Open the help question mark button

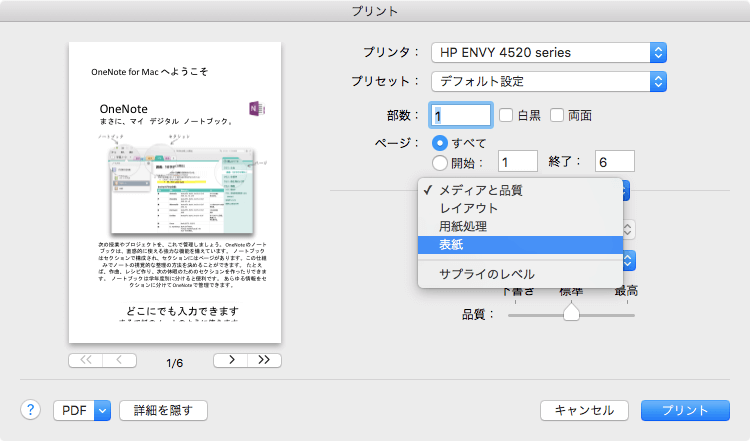click(31, 410)
